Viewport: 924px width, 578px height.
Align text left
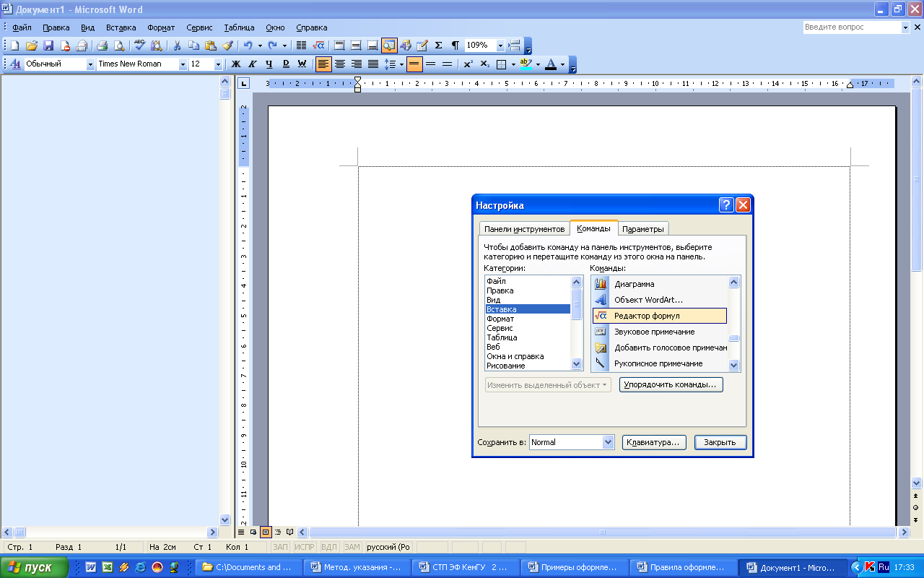pos(323,64)
